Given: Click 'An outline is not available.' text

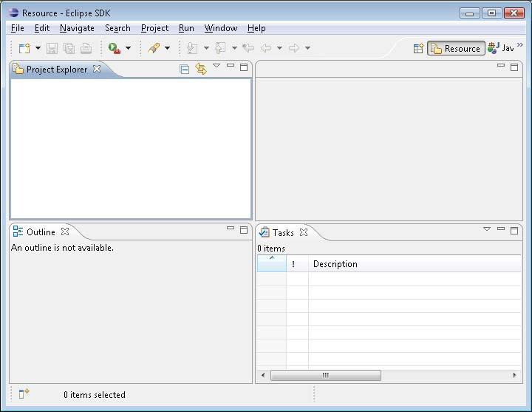Looking at the screenshot, I should pyautogui.click(x=62, y=248).
